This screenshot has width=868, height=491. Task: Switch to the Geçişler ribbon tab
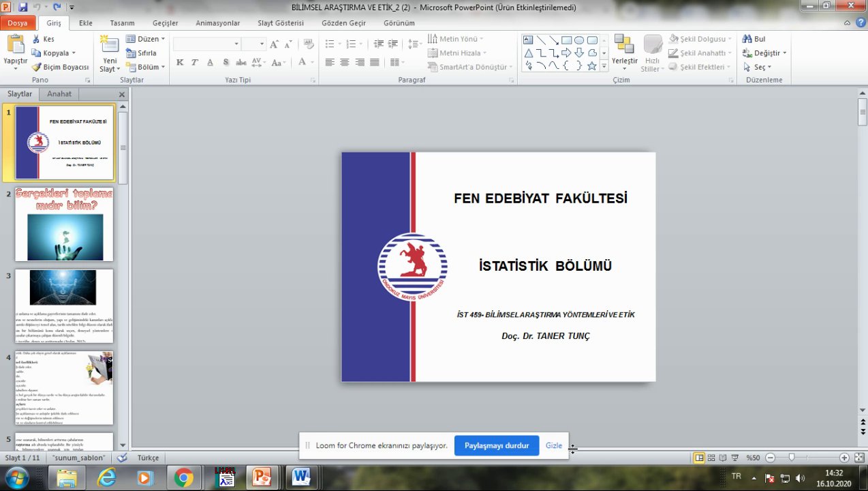pyautogui.click(x=165, y=23)
